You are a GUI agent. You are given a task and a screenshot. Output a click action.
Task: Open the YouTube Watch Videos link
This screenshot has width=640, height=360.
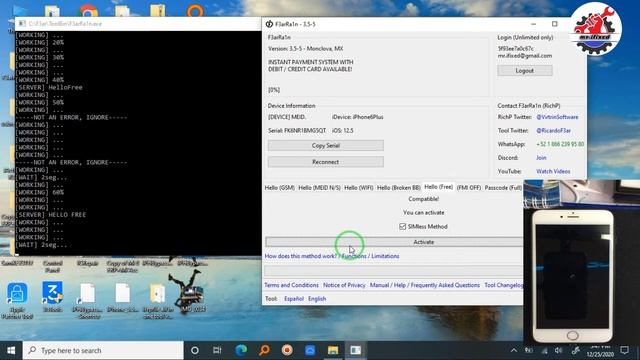[553, 171]
